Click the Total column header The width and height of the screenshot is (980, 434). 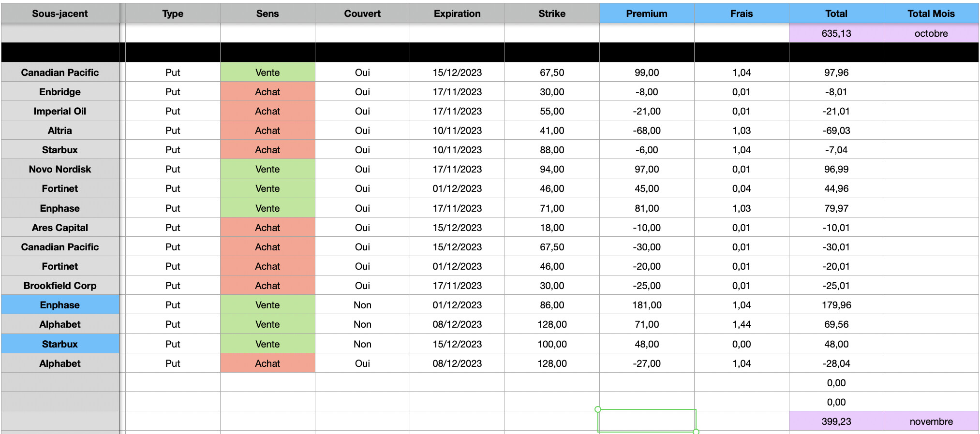836,14
